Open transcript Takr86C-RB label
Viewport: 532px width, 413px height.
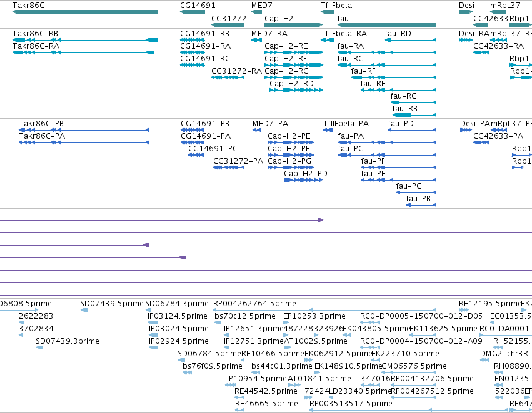click(35, 34)
